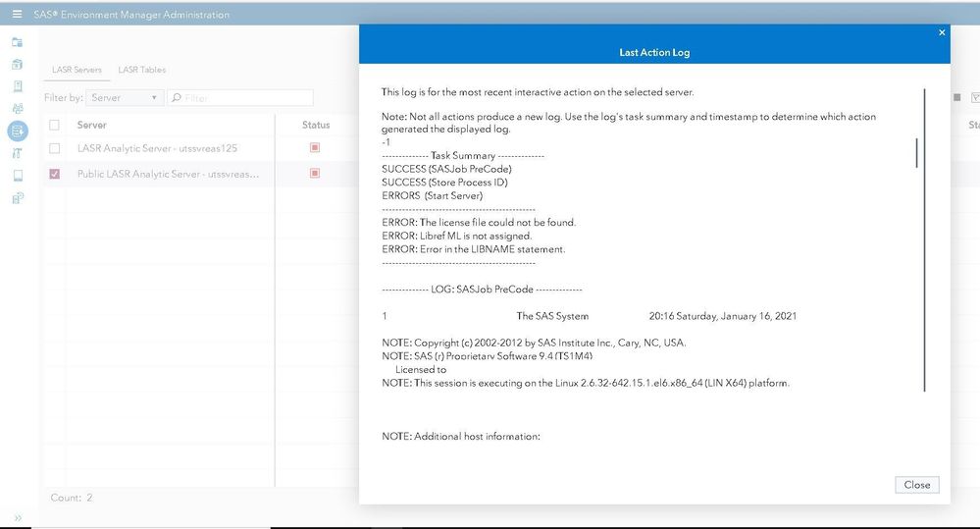
Task: Click 'ERROR: The license file could not be found.'
Action: tap(479, 222)
